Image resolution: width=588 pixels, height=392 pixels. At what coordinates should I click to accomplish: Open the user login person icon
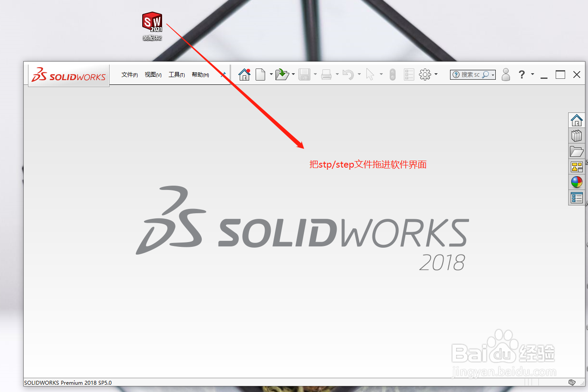tap(506, 75)
